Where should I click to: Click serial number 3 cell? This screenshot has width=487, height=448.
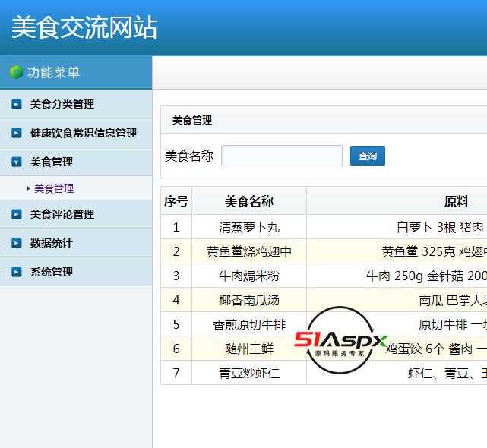tap(176, 276)
